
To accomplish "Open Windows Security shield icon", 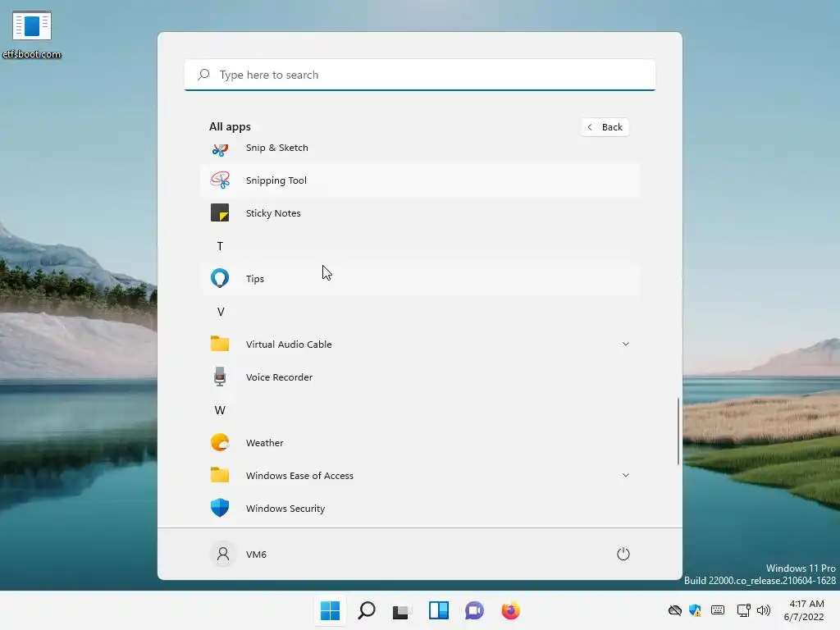I will [x=220, y=508].
